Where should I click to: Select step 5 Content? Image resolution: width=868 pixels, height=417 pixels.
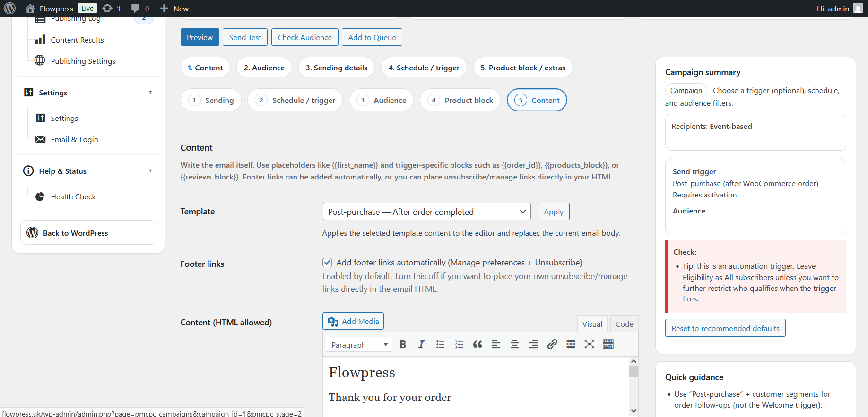537,100
